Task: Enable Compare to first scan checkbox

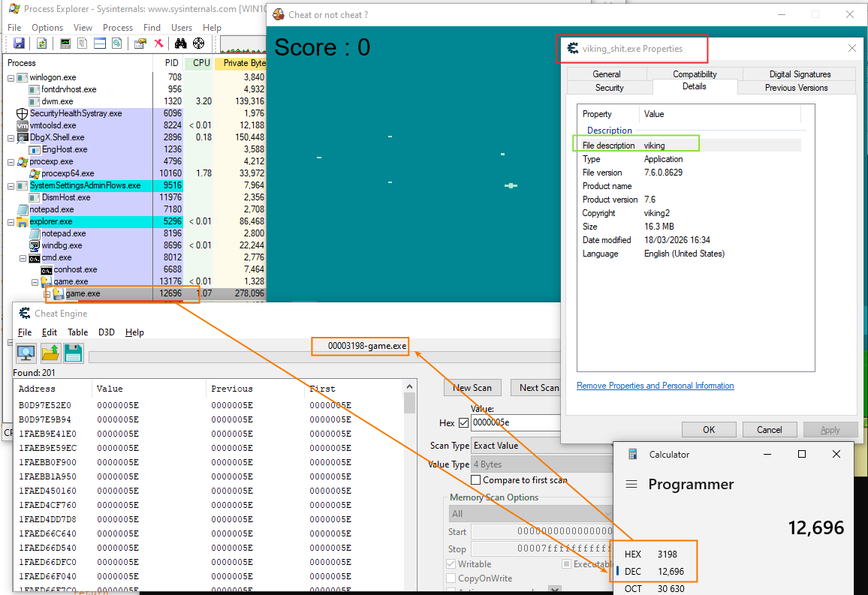Action: point(475,480)
